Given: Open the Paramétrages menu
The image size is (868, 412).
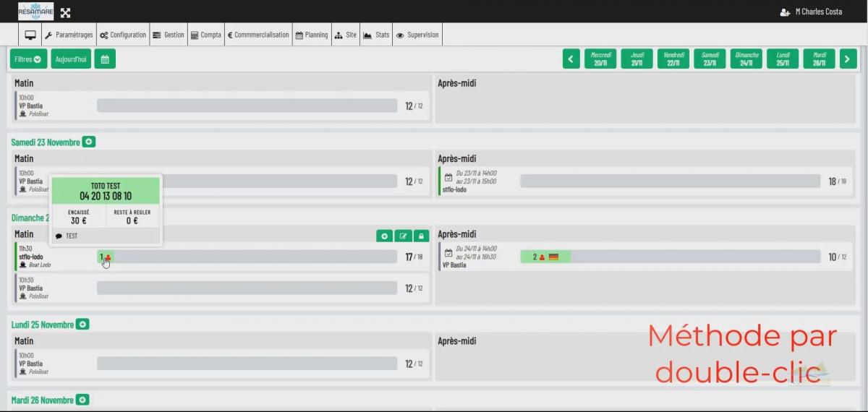Looking at the screenshot, I should tap(69, 35).
